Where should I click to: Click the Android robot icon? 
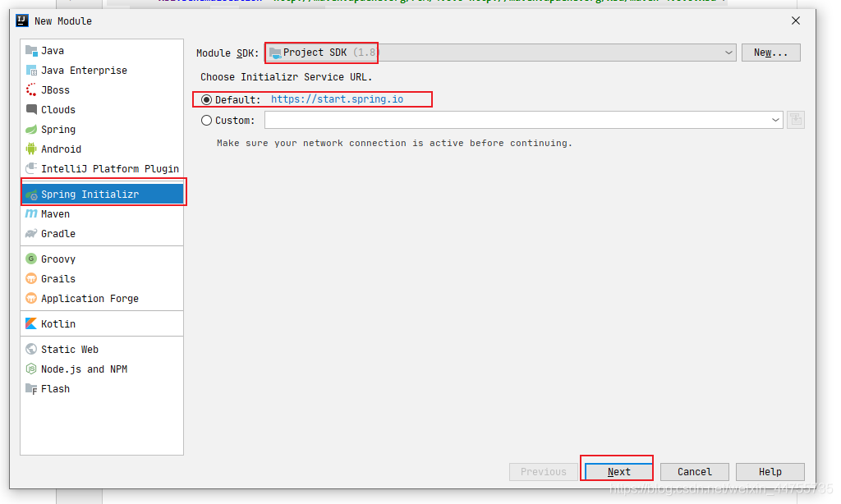[x=31, y=149]
